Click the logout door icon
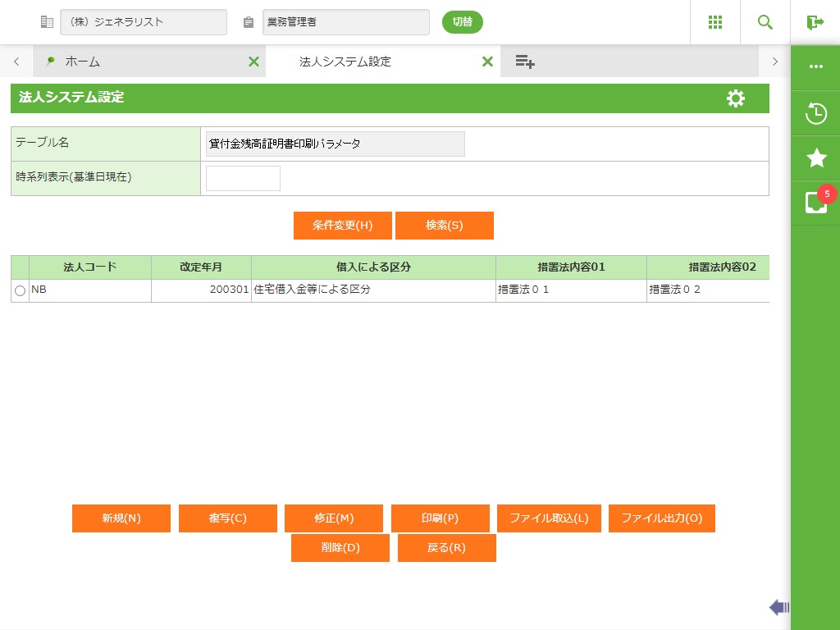 (x=815, y=22)
